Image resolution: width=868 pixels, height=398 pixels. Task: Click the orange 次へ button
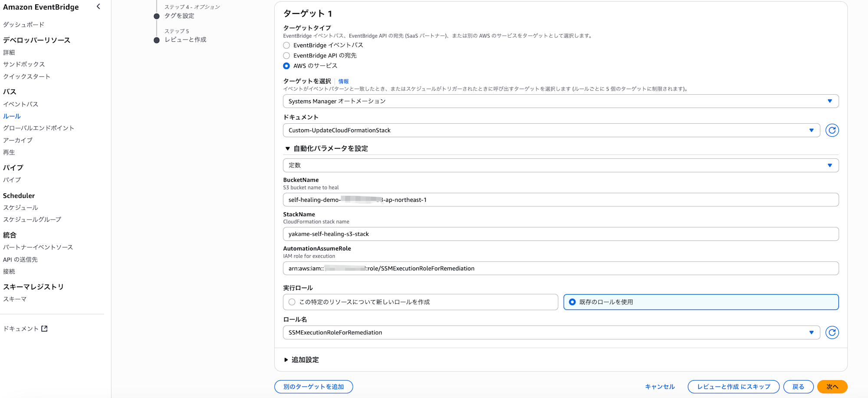(832, 387)
